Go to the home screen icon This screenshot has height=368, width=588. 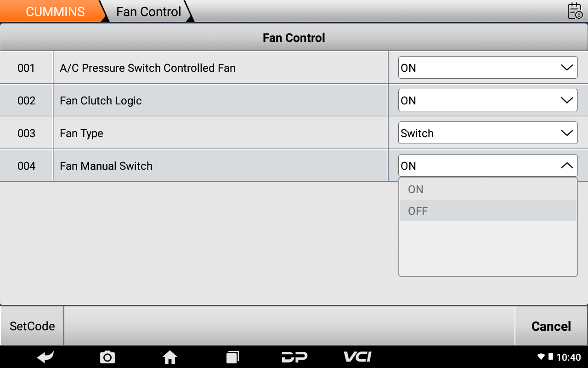170,357
